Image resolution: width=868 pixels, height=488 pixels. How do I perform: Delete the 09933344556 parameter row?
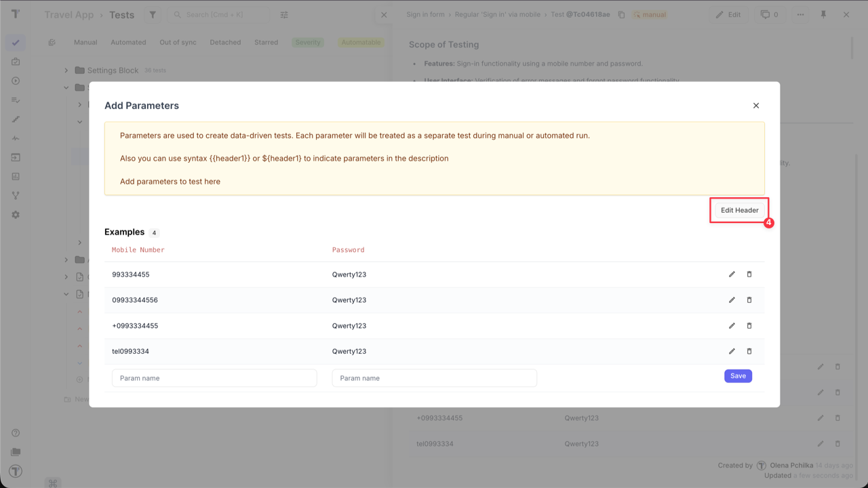(749, 300)
